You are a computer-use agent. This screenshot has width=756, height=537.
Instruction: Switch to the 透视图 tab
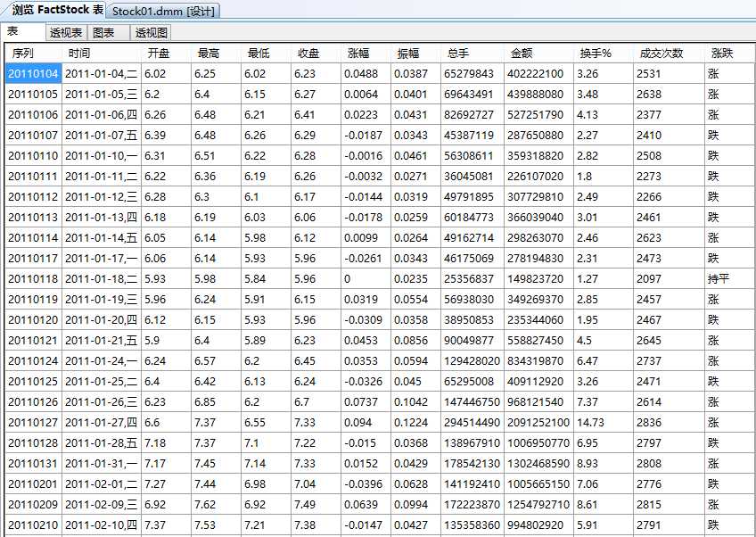pyautogui.click(x=151, y=33)
